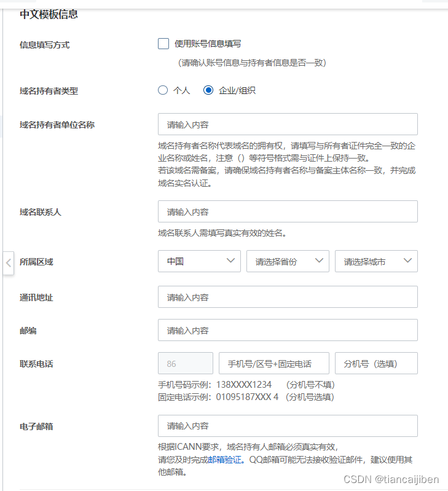Click the 域名持有者类型 label
Screen dimensions: 448x491
[49, 91]
